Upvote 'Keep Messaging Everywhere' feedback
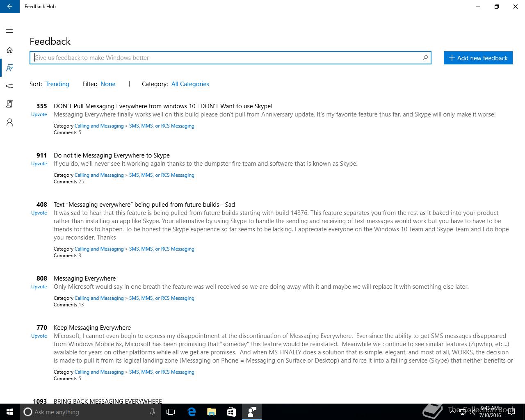Viewport: 525px width, 420px height. click(39, 336)
